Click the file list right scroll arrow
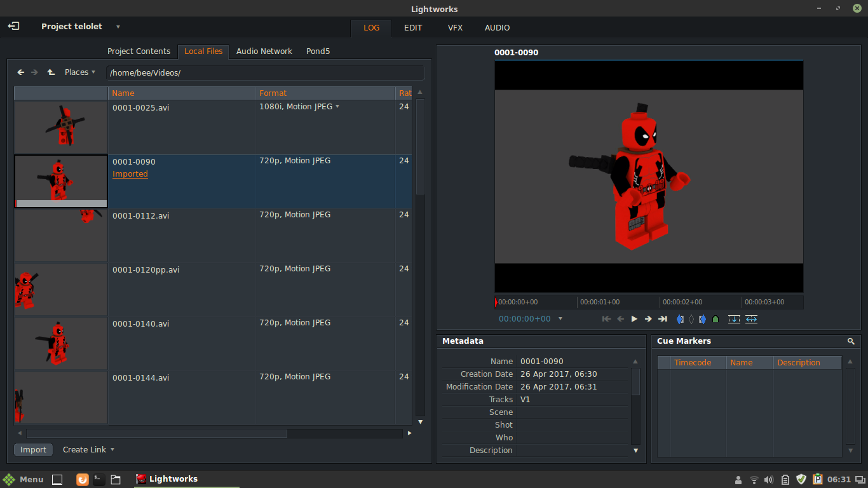Screen dimensions: 868x488 tap(410, 433)
